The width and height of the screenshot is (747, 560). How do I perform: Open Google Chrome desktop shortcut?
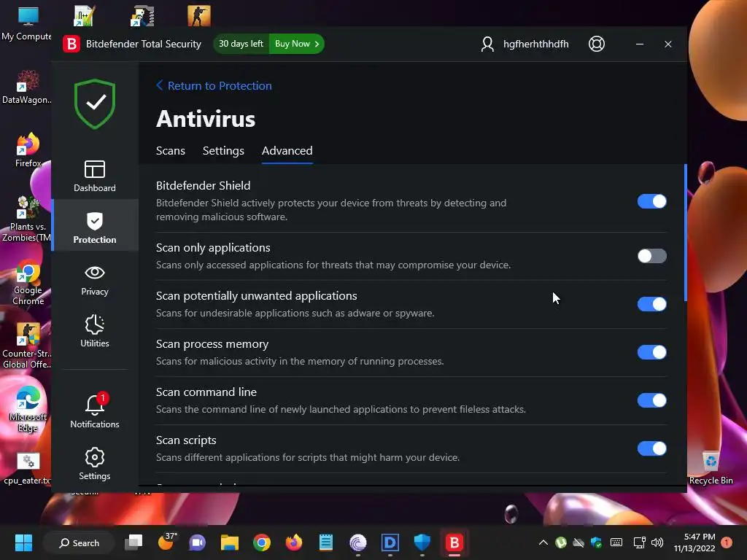point(28,283)
